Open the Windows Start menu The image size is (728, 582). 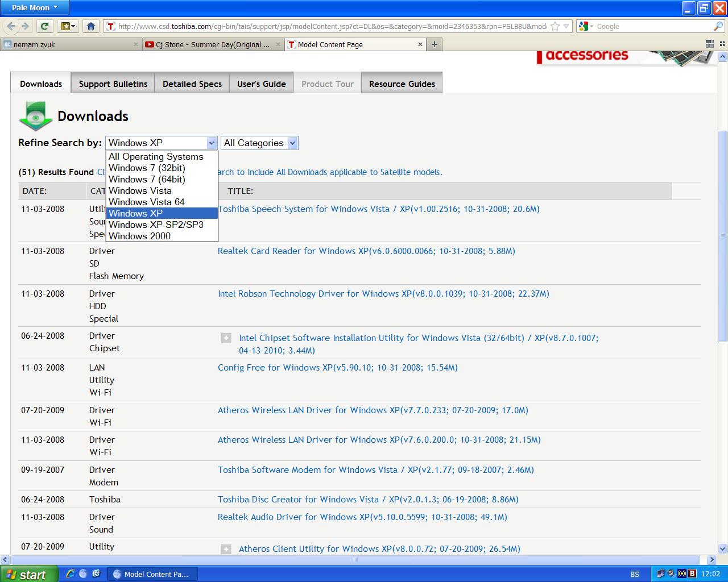(x=28, y=574)
